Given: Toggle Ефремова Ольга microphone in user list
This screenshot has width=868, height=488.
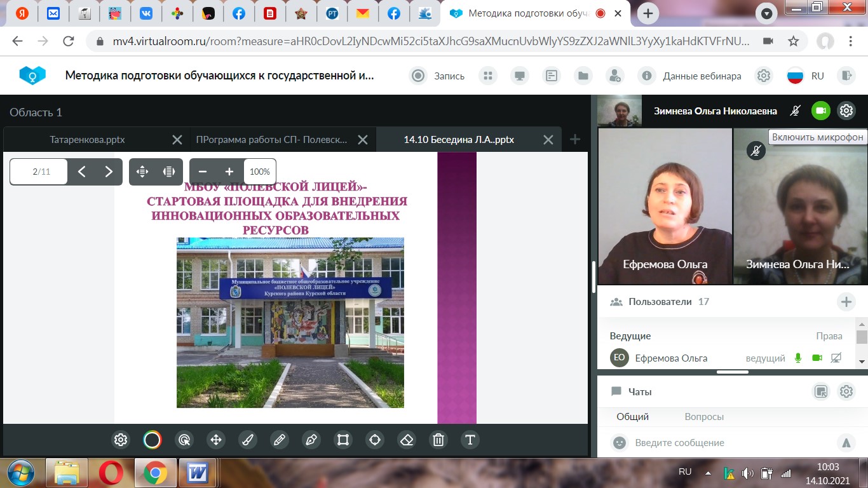Looking at the screenshot, I should 798,358.
